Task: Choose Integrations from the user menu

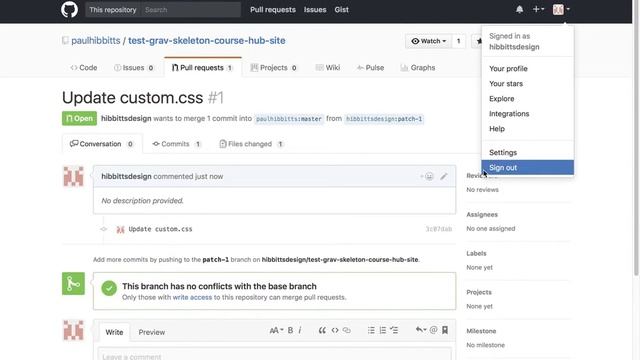Action: pyautogui.click(x=527, y=114)
